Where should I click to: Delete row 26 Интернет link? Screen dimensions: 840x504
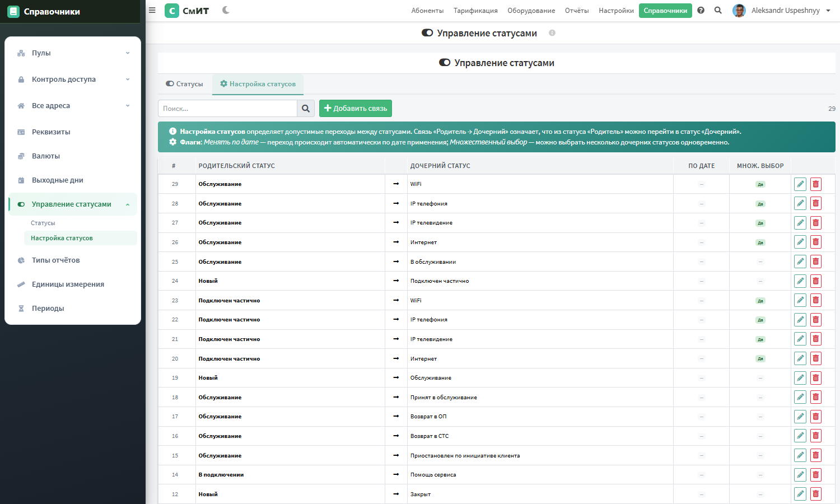816,242
